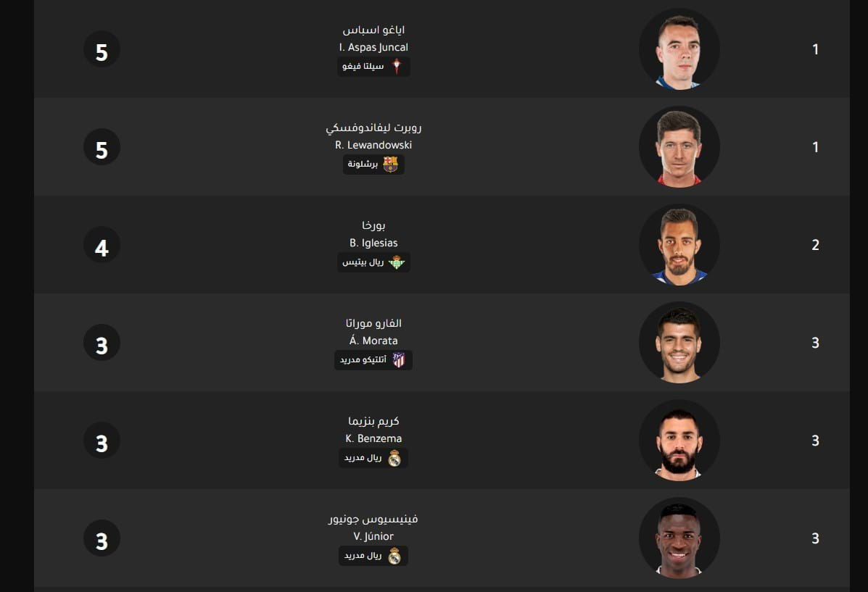Viewport: 868px width, 592px height.
Task: Click the B. Iglesias name link
Action: [x=373, y=243]
